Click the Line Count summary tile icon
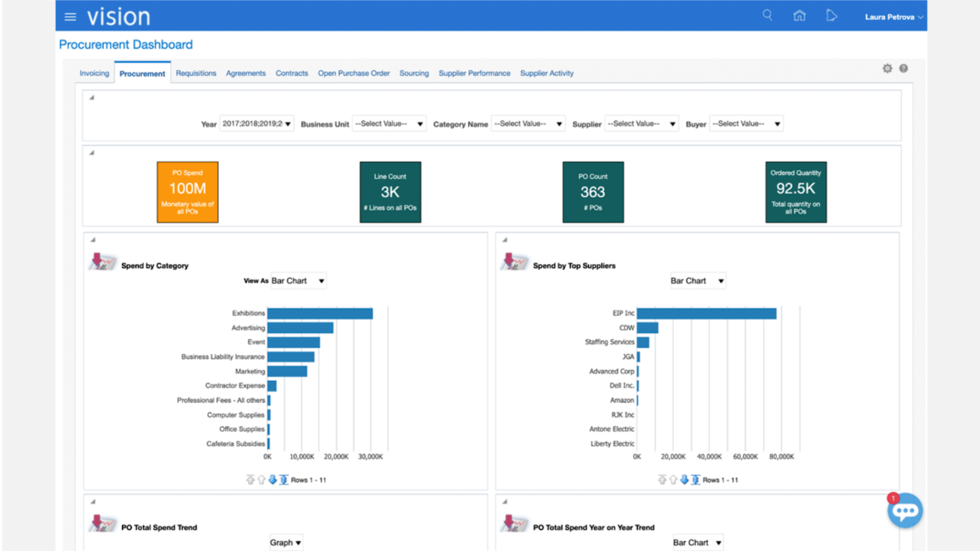Viewport: 980px width, 552px height. [x=391, y=191]
